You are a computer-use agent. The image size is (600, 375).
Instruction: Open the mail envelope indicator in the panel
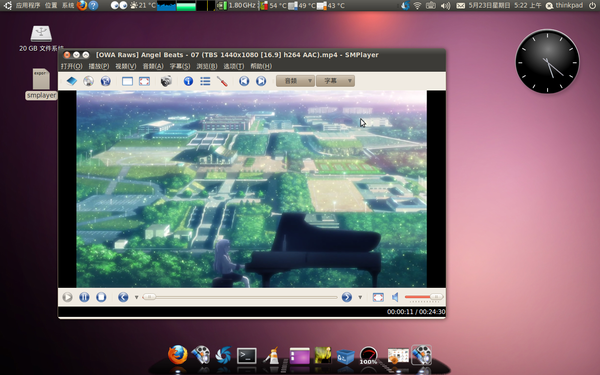coord(461,5)
